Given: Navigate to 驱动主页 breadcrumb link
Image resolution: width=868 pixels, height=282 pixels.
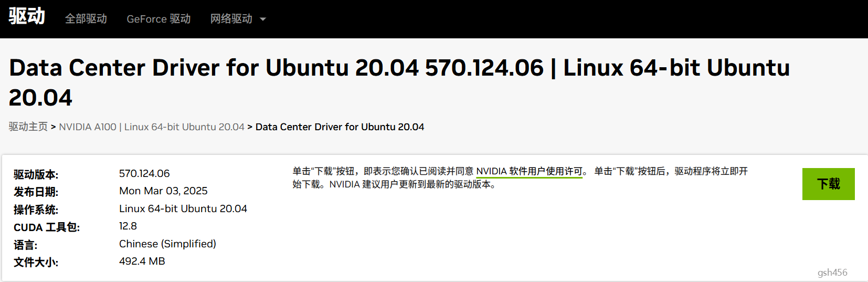Looking at the screenshot, I should (28, 127).
